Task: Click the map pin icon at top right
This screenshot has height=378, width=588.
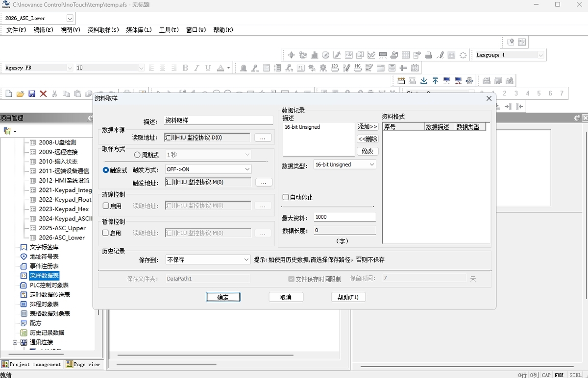Action: tap(511, 42)
